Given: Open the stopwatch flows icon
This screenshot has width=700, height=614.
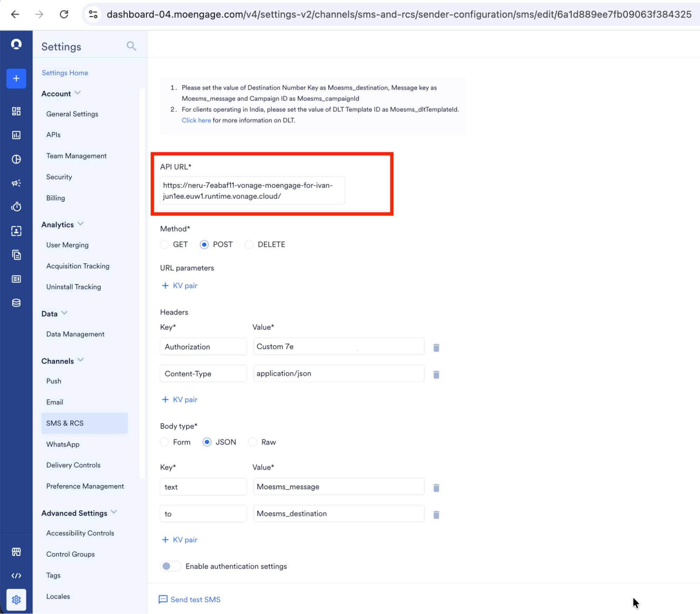Looking at the screenshot, I should tap(16, 207).
